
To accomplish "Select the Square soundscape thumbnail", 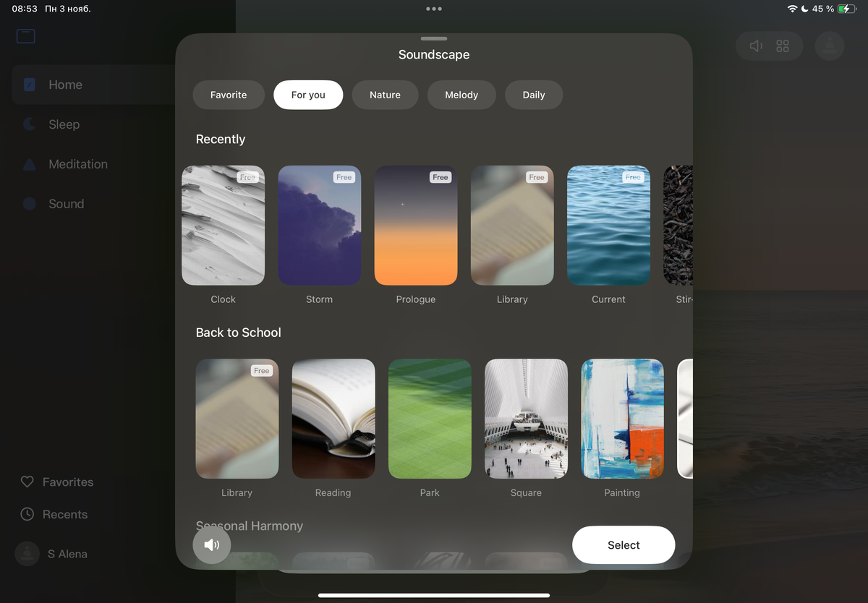I will (526, 419).
